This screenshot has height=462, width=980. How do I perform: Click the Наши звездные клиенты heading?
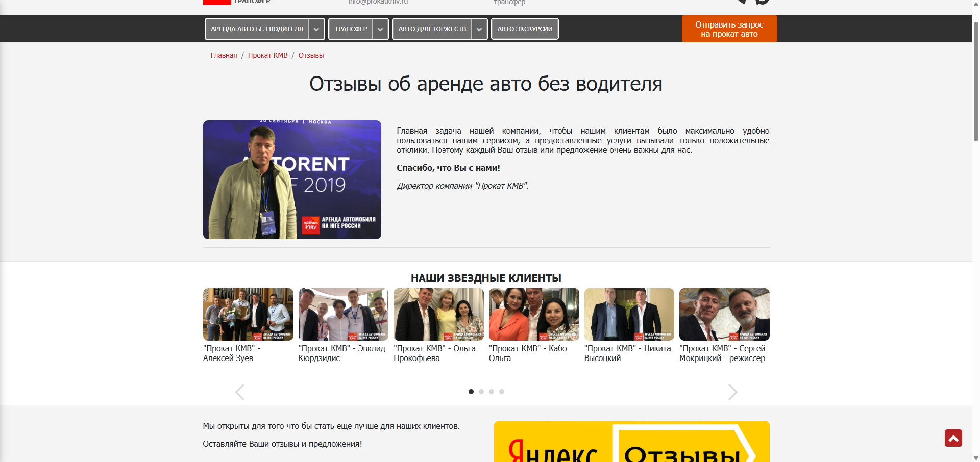tap(486, 278)
